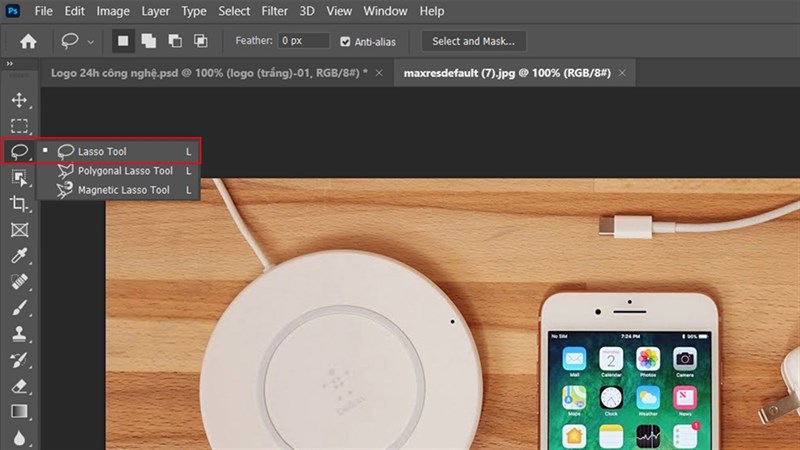Go to the Home screen icon
The height and width of the screenshot is (450, 800).
pyautogui.click(x=28, y=41)
